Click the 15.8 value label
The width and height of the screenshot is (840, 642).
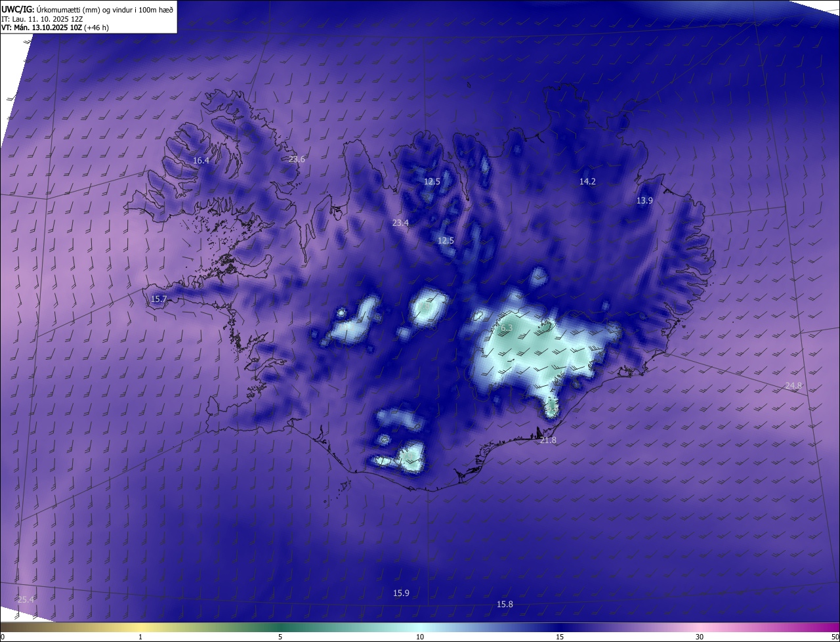pos(505,605)
